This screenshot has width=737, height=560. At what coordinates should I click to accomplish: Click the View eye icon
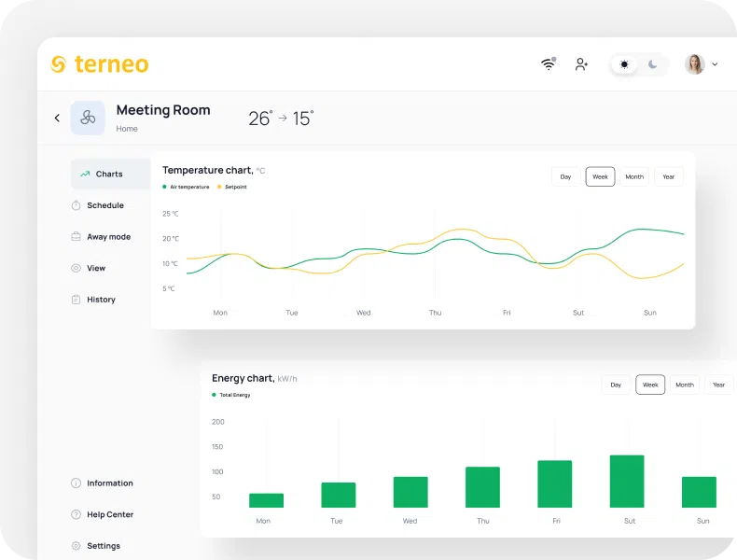pos(76,268)
